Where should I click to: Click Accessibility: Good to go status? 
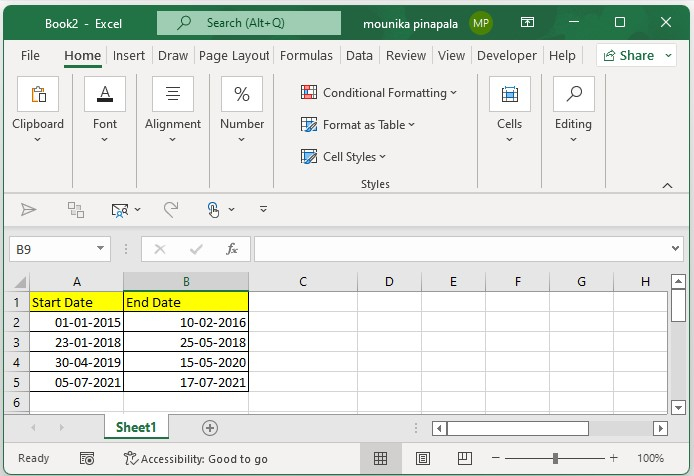coord(196,459)
